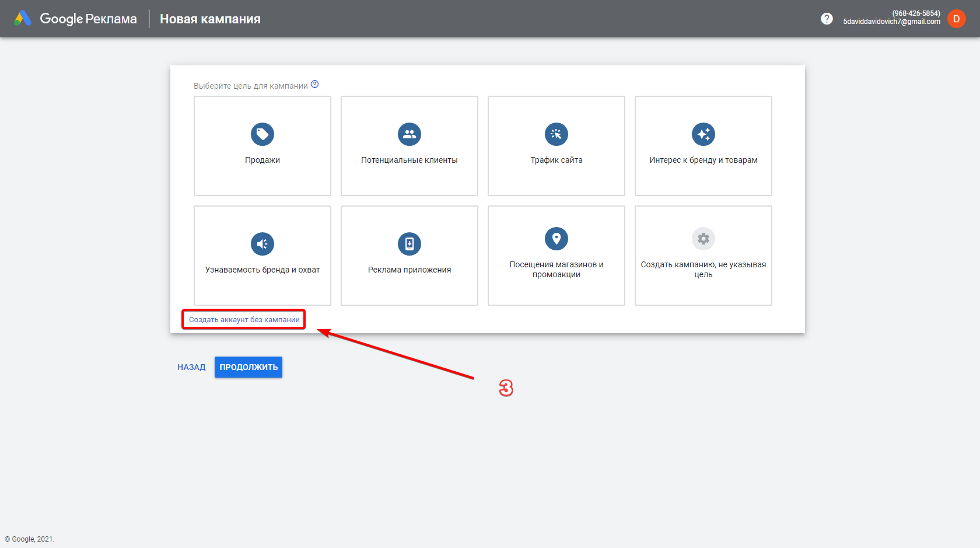This screenshot has width=980, height=548.
Task: Click the ПРОДОЛЖИТЬ button
Action: point(249,367)
